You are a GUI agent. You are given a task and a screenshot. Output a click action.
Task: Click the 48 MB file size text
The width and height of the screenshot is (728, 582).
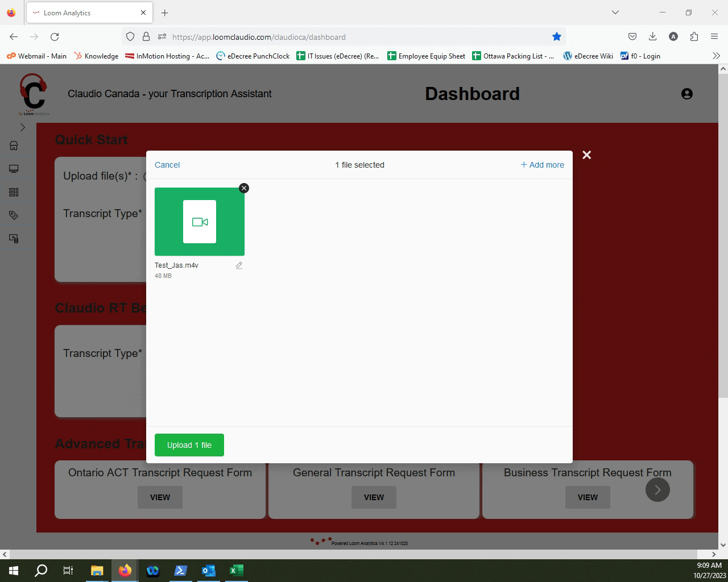(x=163, y=276)
